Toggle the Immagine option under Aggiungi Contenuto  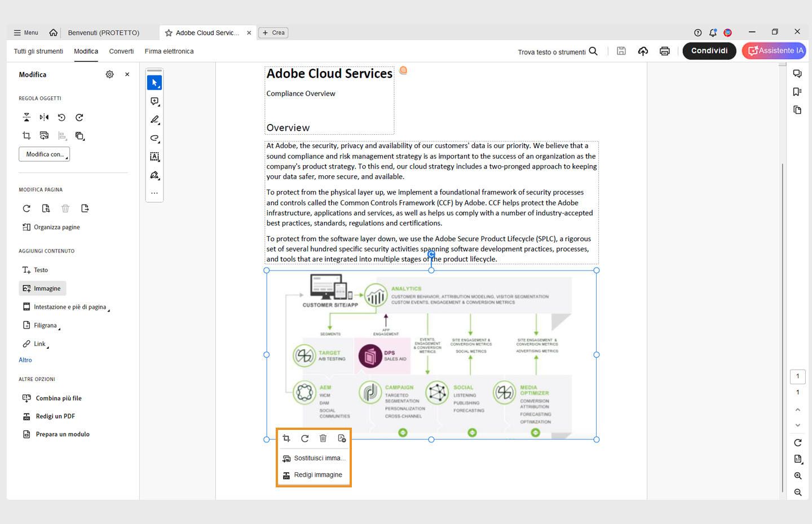coord(42,288)
